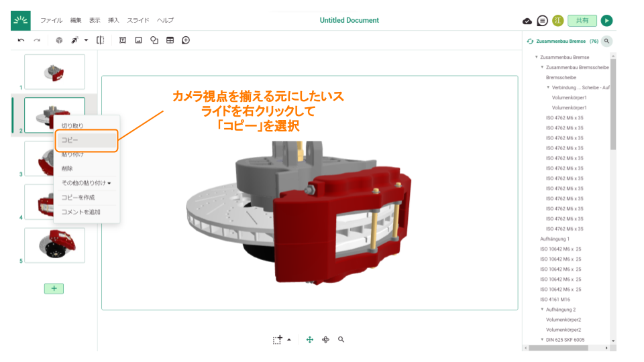Collapse the Zusammenbau Bremsscheibe node
This screenshot has width=644, height=362.
(x=542, y=67)
